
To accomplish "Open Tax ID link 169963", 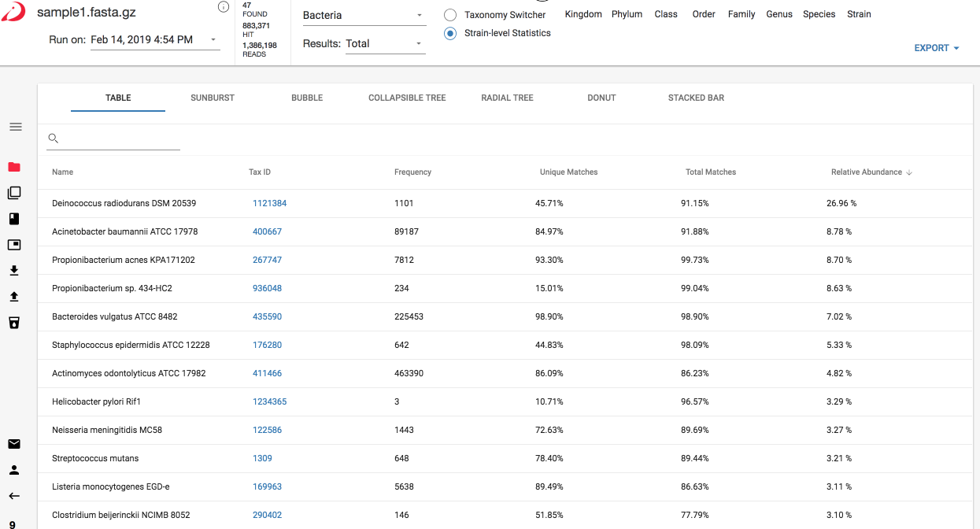I will click(x=267, y=486).
